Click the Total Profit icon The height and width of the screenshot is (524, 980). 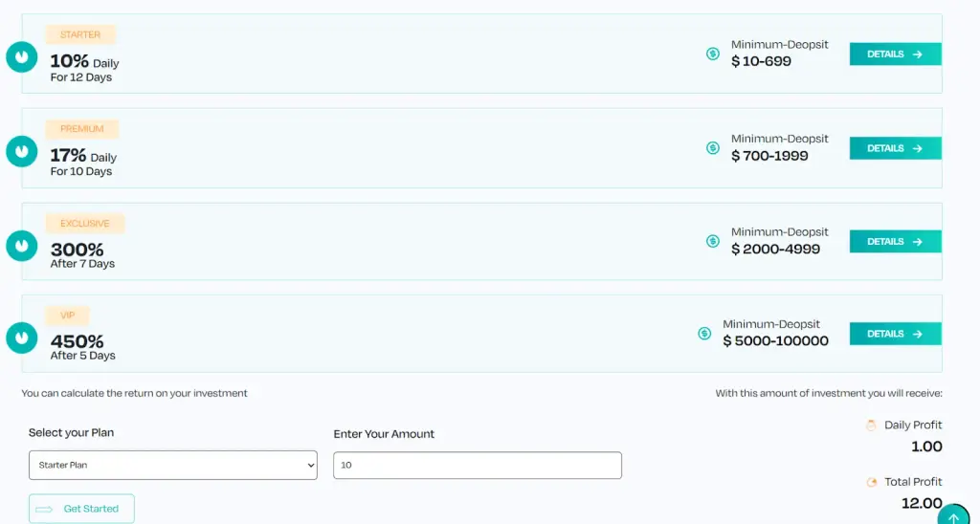[x=871, y=482]
